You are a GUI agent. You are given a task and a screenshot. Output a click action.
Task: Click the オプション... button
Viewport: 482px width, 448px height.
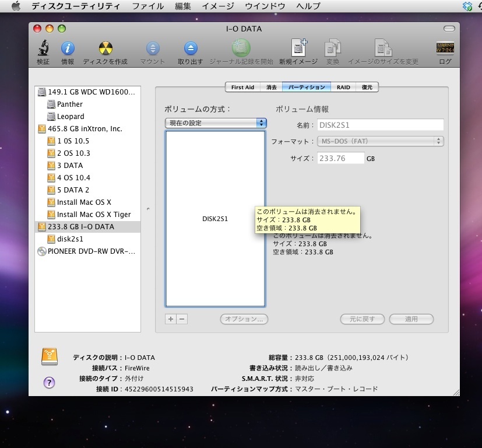(244, 319)
